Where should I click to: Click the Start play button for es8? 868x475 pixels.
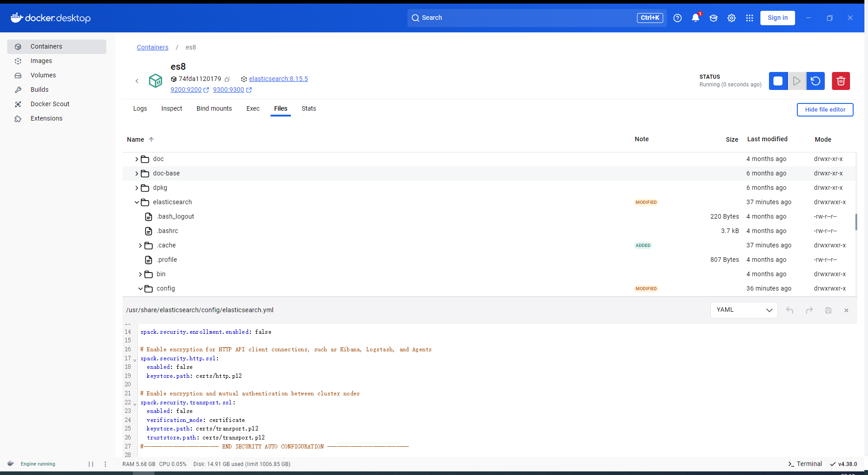797,81
